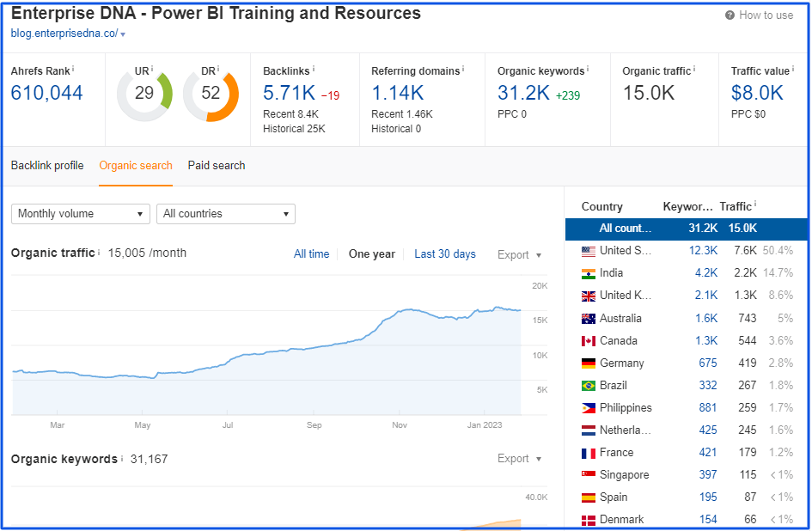This screenshot has height=531, width=812.
Task: Click the How to use help icon
Action: tap(730, 15)
